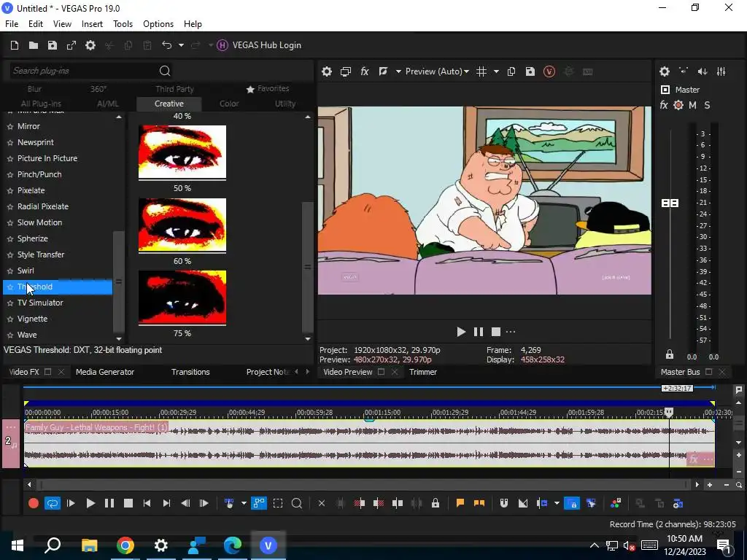This screenshot has width=747, height=560.
Task: Save the project using the disk icon
Action: point(53,45)
